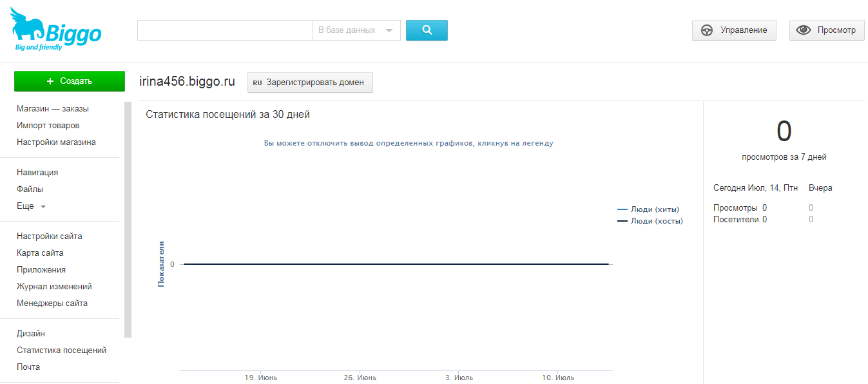The width and height of the screenshot is (868, 384).
Task: Open Менеджеры сайта in sidebar
Action: point(52,303)
